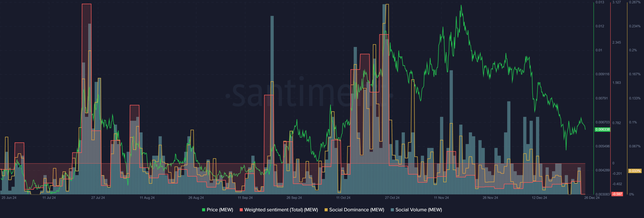Click the 12 Dec 24 date label
644x218 pixels.
coord(539,198)
